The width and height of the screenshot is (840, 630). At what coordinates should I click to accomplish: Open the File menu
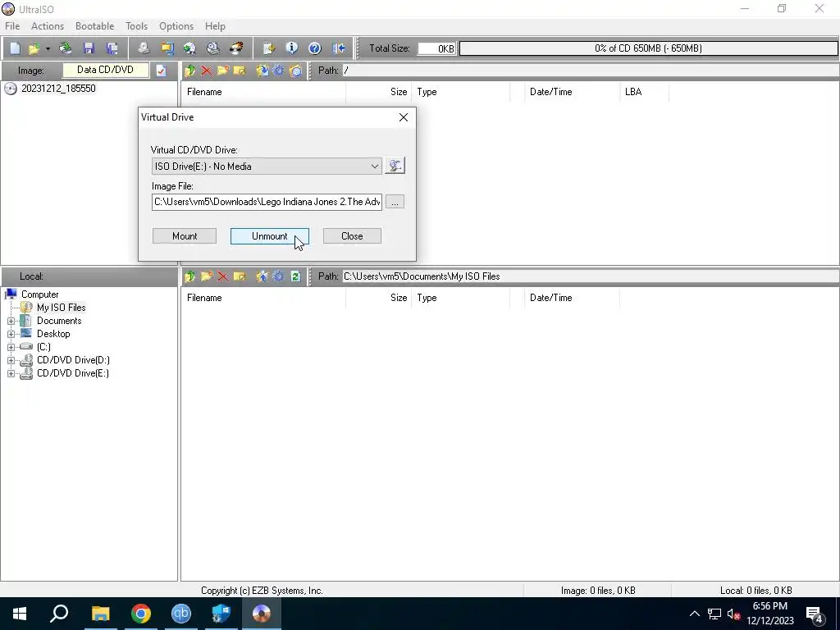click(12, 26)
